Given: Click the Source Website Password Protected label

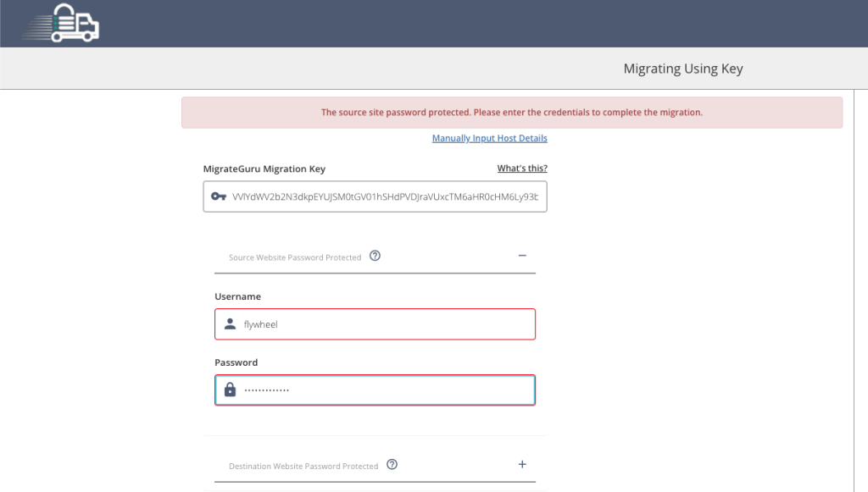Looking at the screenshot, I should (294, 257).
